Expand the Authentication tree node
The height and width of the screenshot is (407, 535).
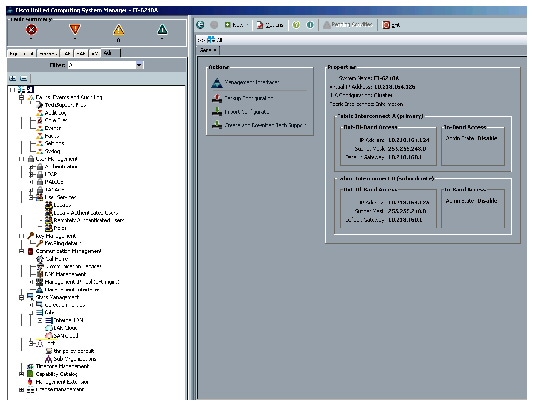click(x=31, y=167)
